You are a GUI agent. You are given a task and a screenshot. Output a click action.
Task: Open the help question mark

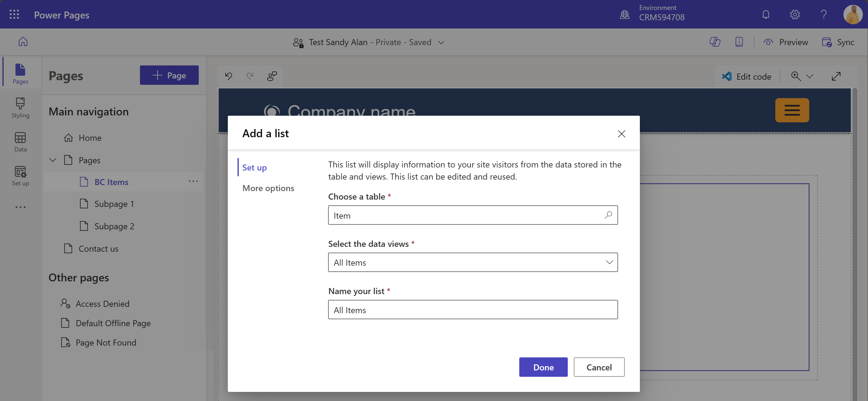coord(823,15)
